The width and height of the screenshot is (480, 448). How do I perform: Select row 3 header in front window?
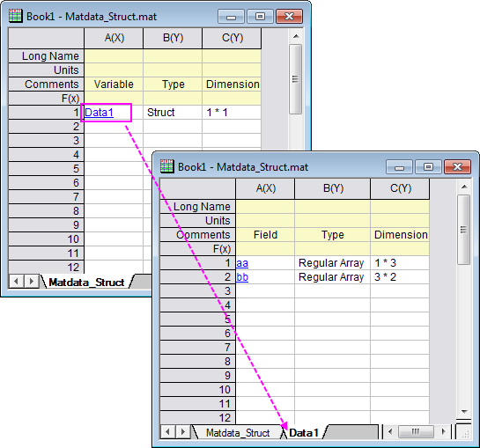click(x=198, y=291)
